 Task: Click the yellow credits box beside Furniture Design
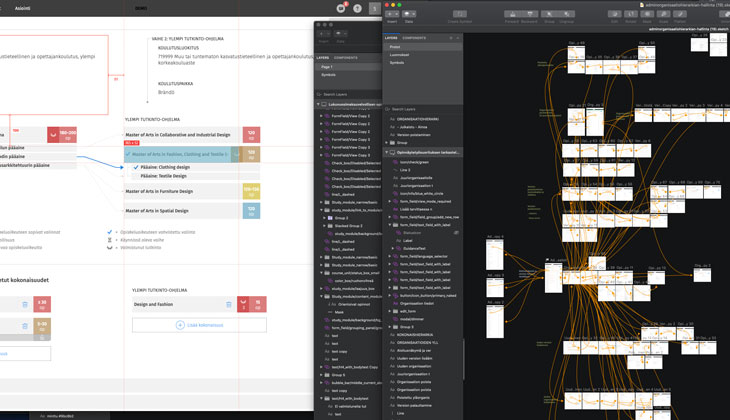click(x=251, y=191)
